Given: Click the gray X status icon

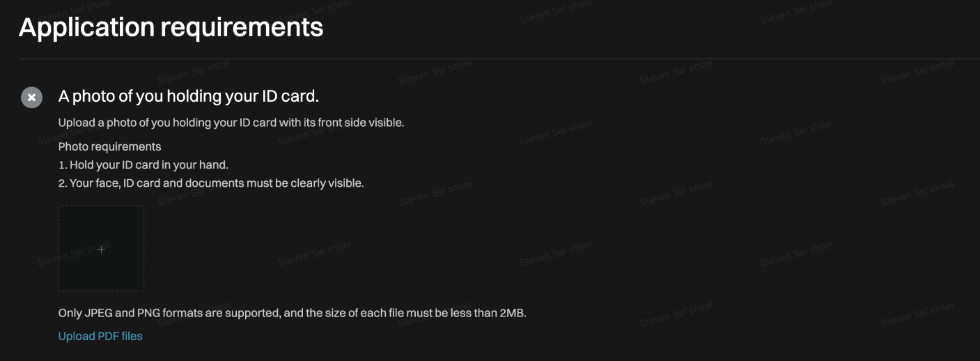Looking at the screenshot, I should 31,98.
